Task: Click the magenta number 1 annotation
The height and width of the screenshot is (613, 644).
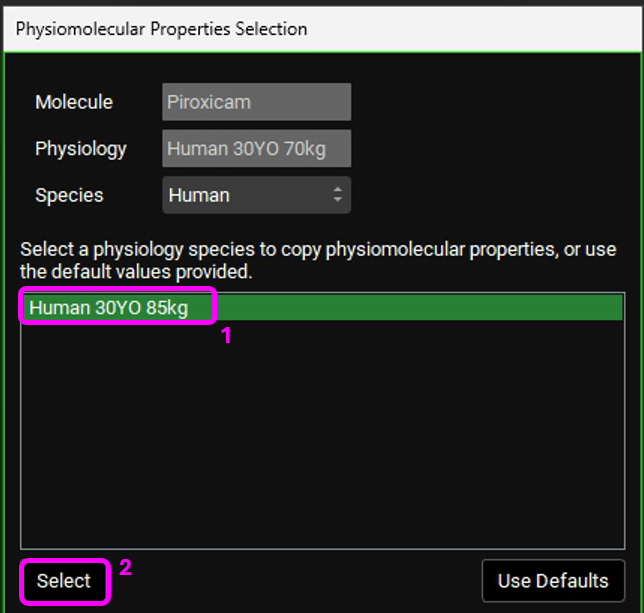Action: click(226, 337)
